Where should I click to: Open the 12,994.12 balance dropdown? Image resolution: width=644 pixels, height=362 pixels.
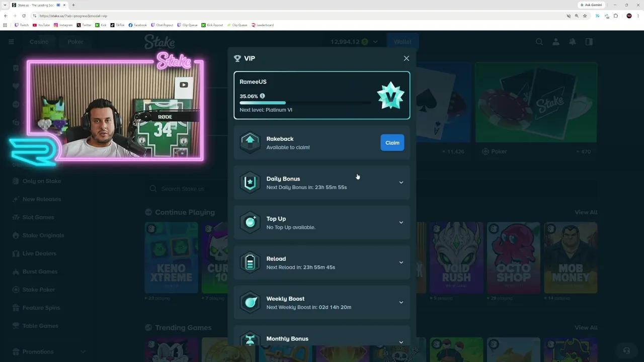[x=354, y=42]
